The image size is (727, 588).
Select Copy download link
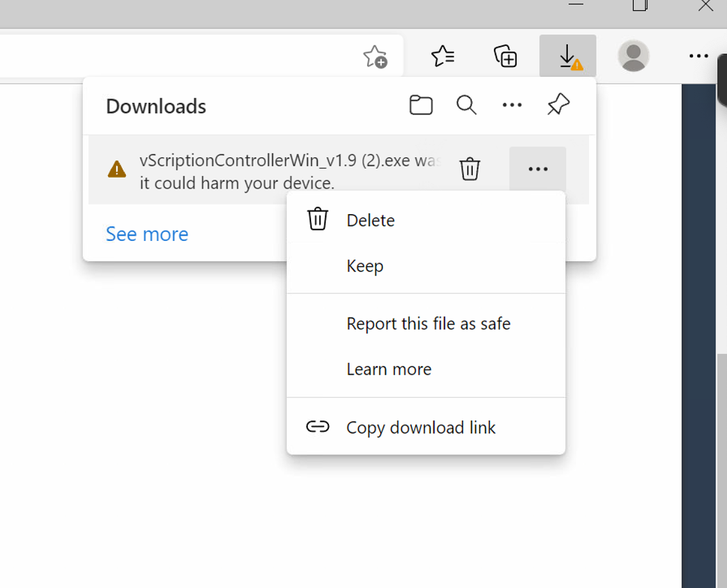click(426, 427)
